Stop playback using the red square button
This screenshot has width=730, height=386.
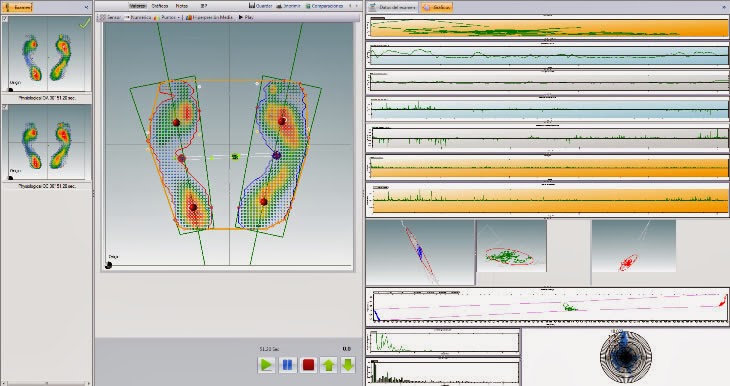308,365
